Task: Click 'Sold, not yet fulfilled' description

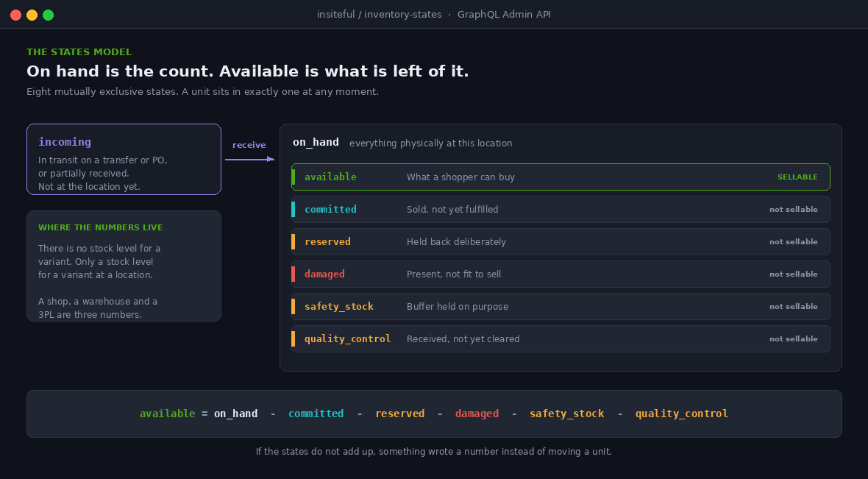Action: 452,209
